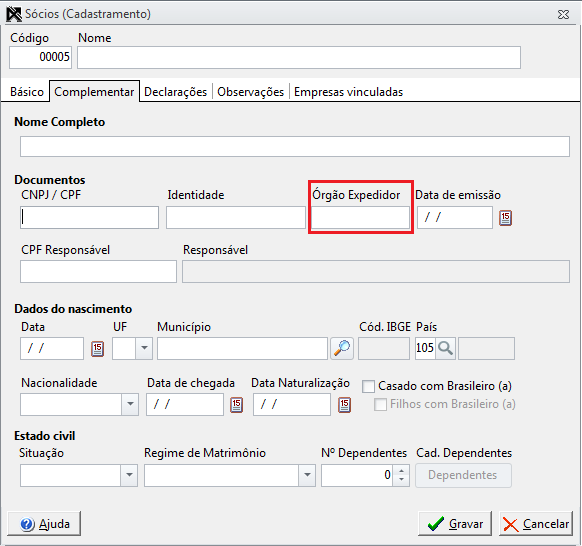
Task: Check Casado com Brasileiro (a) box
Action: click(x=368, y=386)
